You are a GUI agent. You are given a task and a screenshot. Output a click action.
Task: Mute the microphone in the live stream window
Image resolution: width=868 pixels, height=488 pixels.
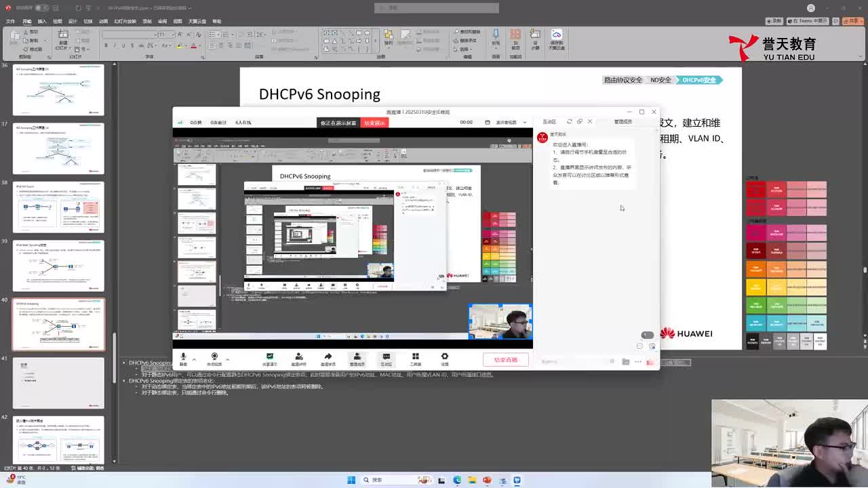point(183,359)
